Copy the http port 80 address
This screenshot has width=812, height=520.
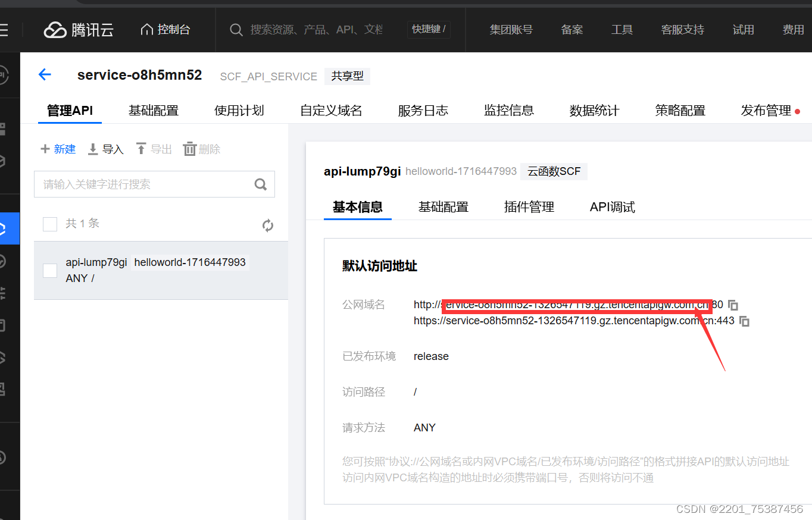pos(733,305)
